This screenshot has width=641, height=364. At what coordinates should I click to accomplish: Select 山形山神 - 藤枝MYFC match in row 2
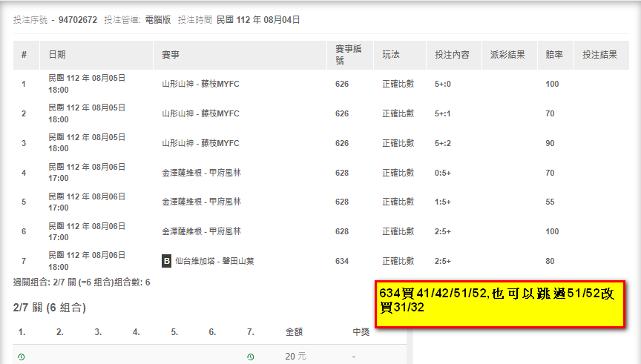tap(200, 113)
